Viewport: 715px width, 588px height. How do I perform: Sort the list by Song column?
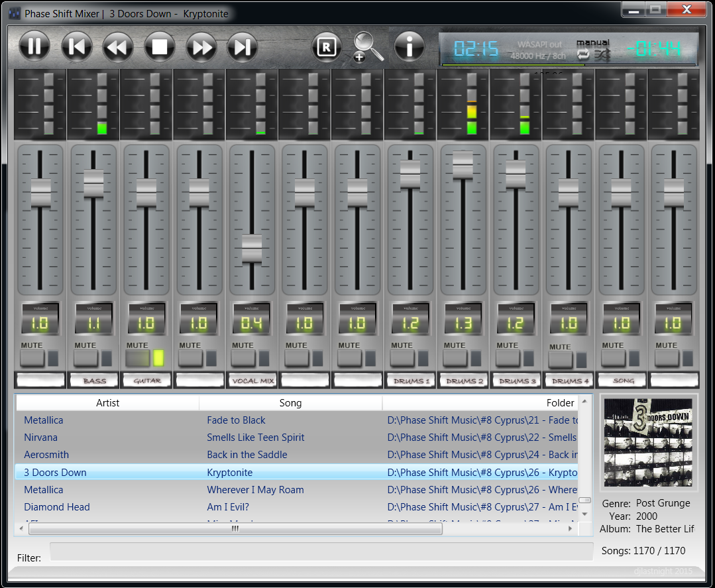[x=290, y=403]
